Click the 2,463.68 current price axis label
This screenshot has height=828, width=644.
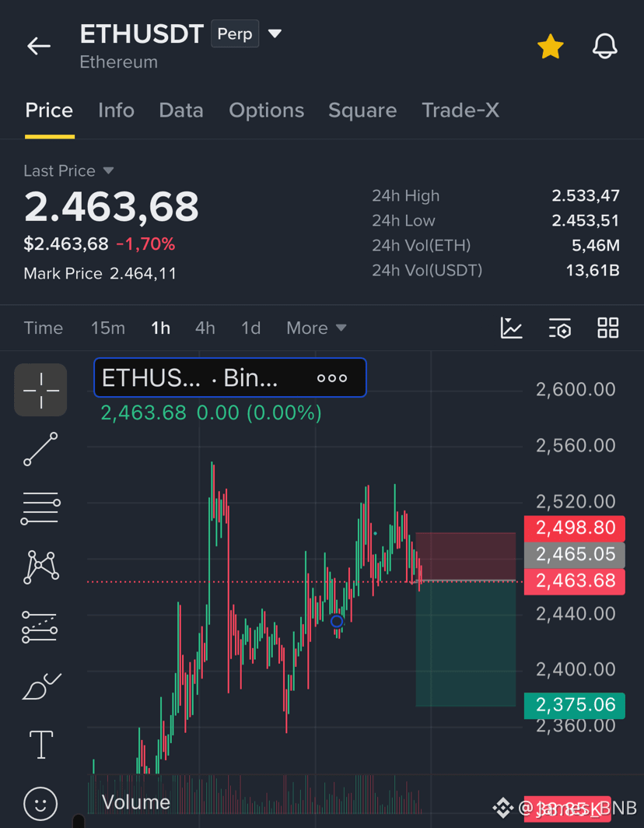(574, 581)
